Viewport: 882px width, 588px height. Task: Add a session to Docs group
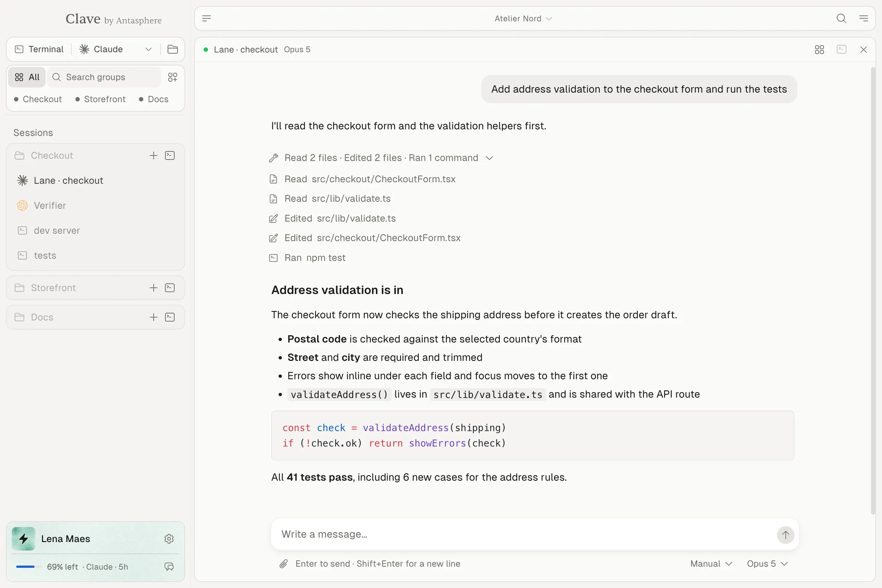coord(153,317)
